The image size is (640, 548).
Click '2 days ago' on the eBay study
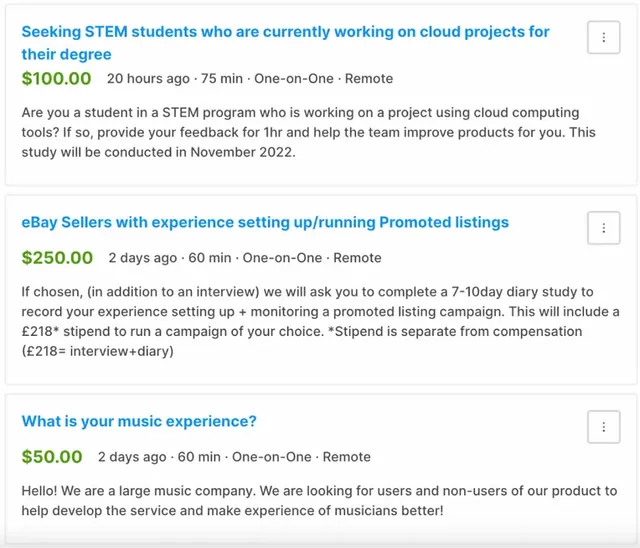142,258
